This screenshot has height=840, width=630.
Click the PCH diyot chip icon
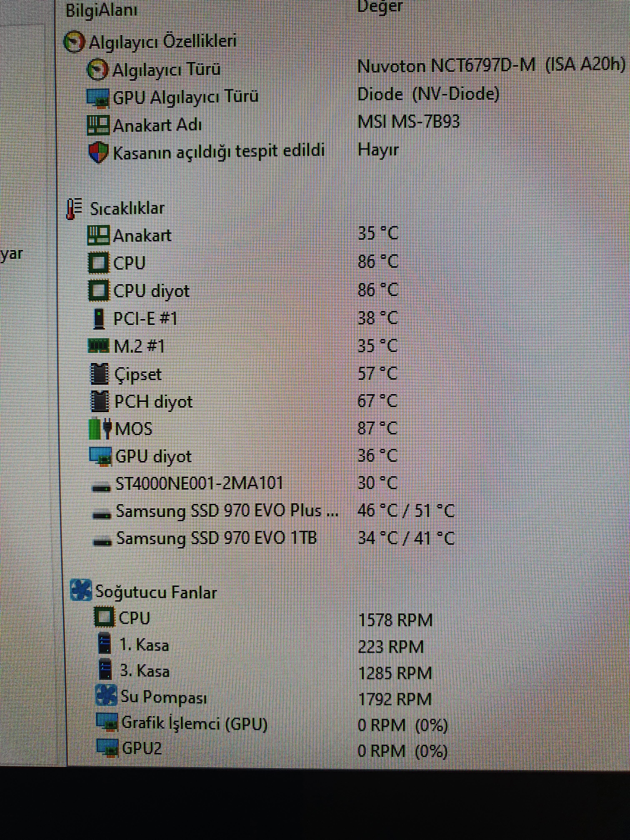tap(100, 401)
